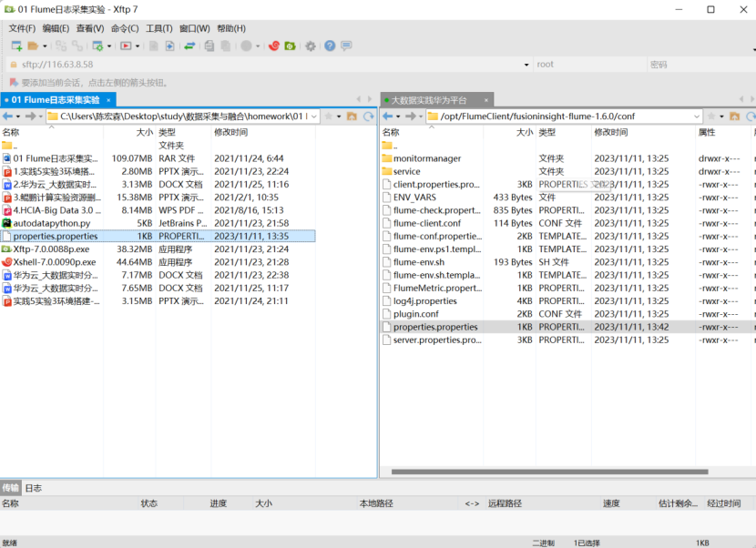Viewport: 756px width, 548px height.
Task: Go forward in the local pane
Action: [30, 117]
